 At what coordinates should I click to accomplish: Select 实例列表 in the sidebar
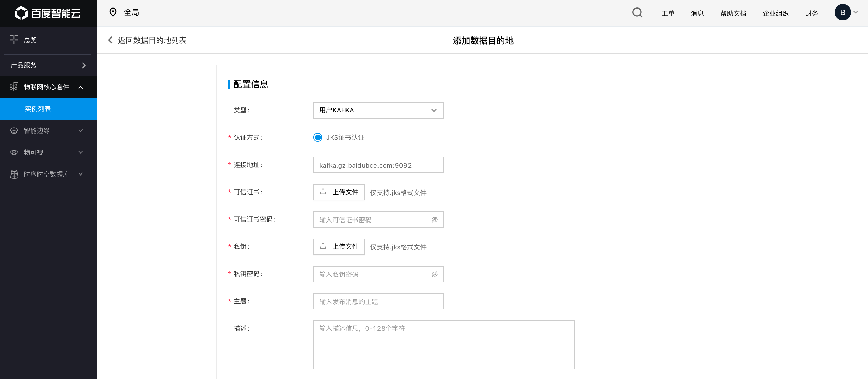click(38, 109)
